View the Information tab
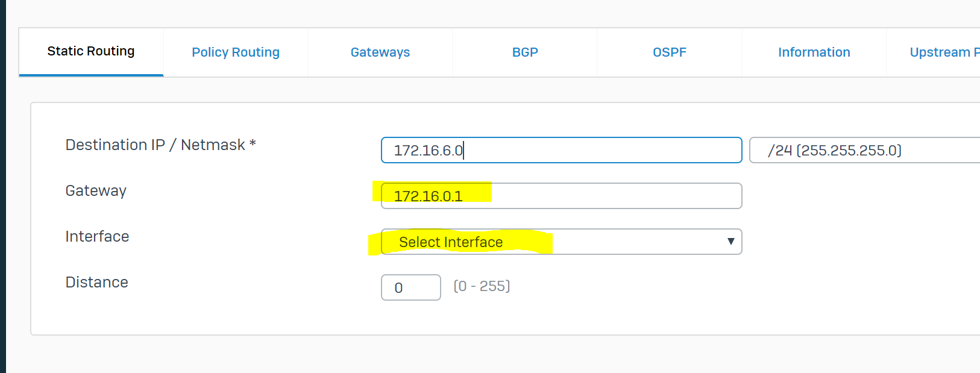Viewport: 980px width, 373px height. [814, 52]
